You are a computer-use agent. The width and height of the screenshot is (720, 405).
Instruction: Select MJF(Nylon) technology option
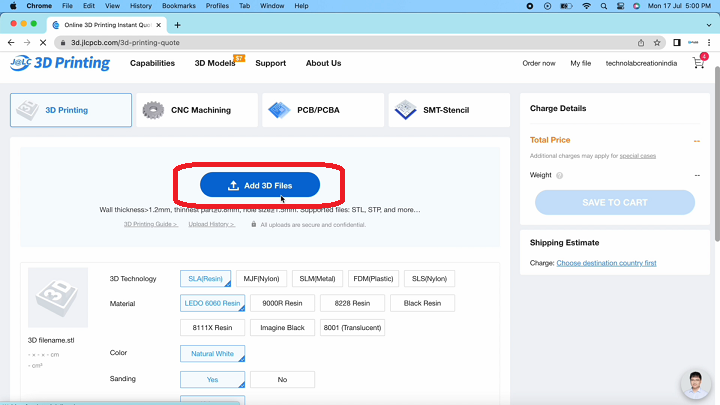coord(261,279)
